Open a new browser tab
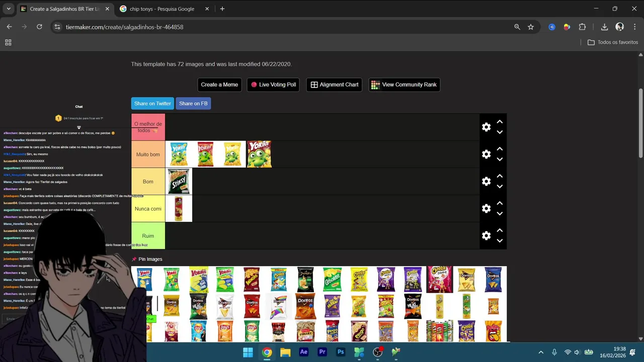This screenshot has width=644, height=362. 222,9
